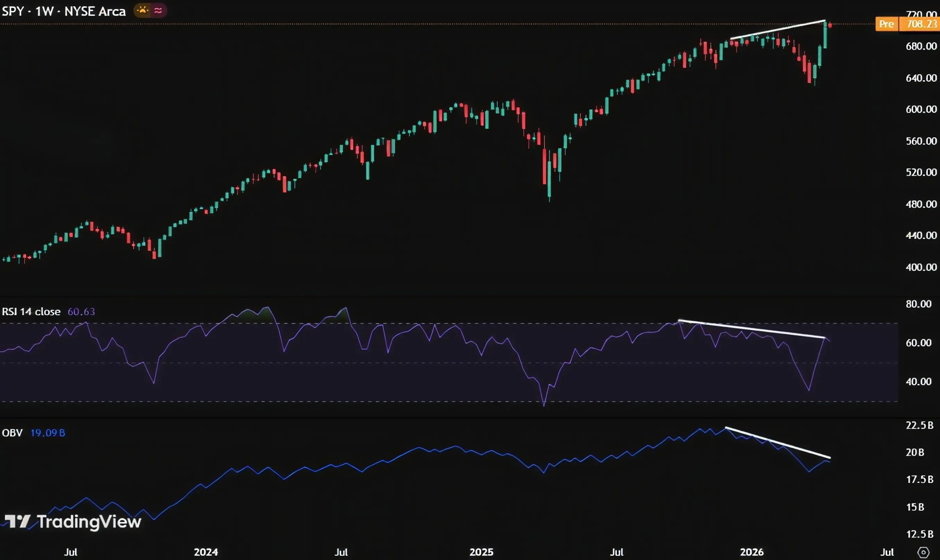
Task: Click the orange Pre tag on the price axis
Action: click(886, 24)
